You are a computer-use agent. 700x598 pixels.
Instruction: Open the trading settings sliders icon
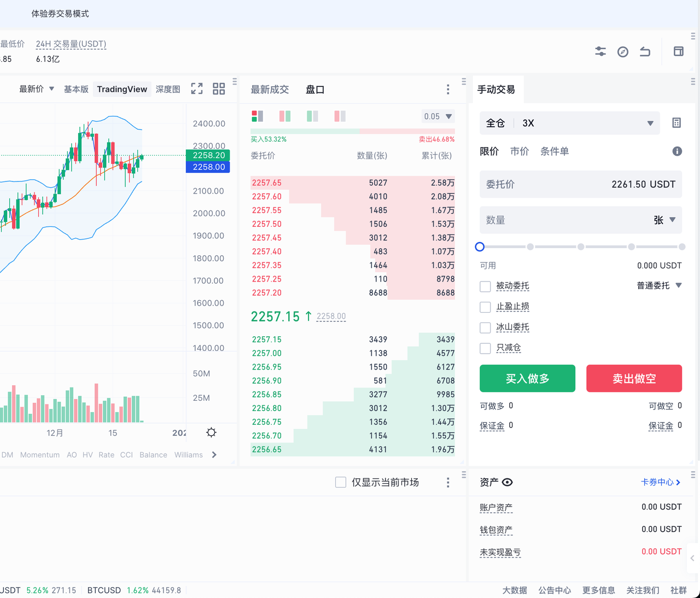[x=600, y=51]
